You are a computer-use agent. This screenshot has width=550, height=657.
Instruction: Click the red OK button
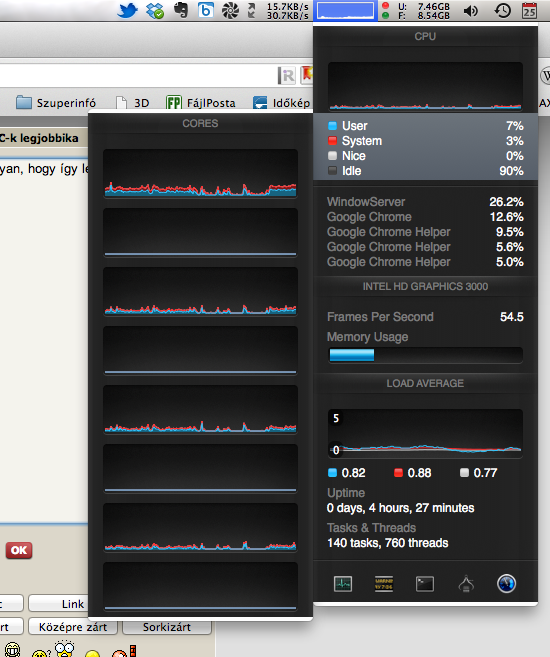tap(19, 550)
